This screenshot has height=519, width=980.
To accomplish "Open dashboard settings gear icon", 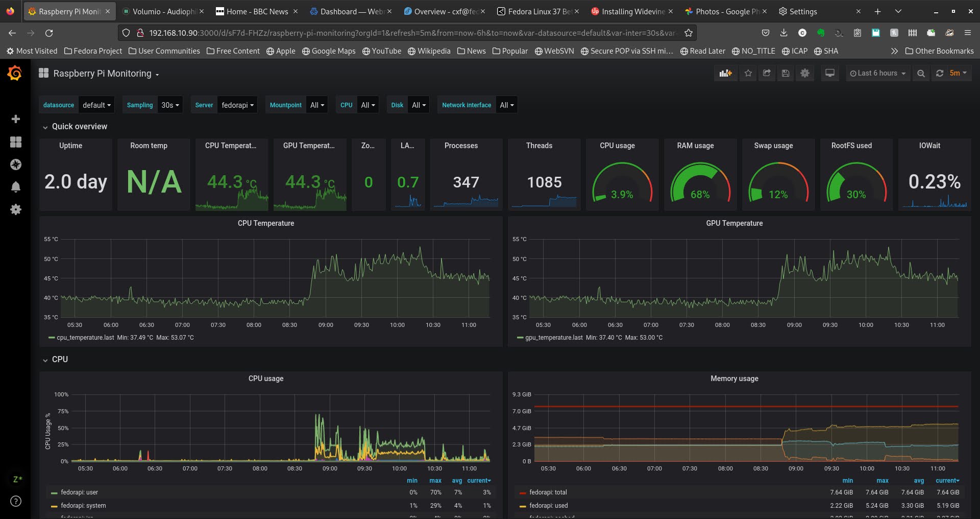I will tap(805, 74).
